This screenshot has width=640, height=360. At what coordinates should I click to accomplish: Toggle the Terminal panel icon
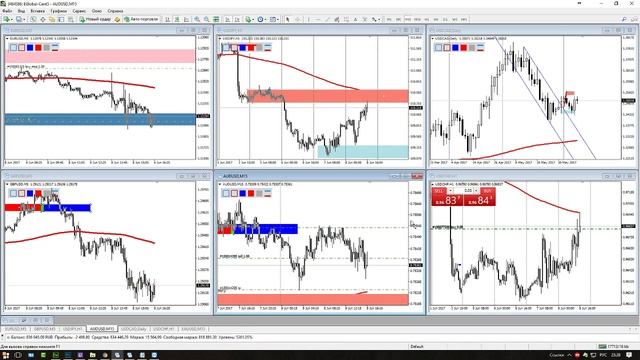pyautogui.click(x=61, y=19)
